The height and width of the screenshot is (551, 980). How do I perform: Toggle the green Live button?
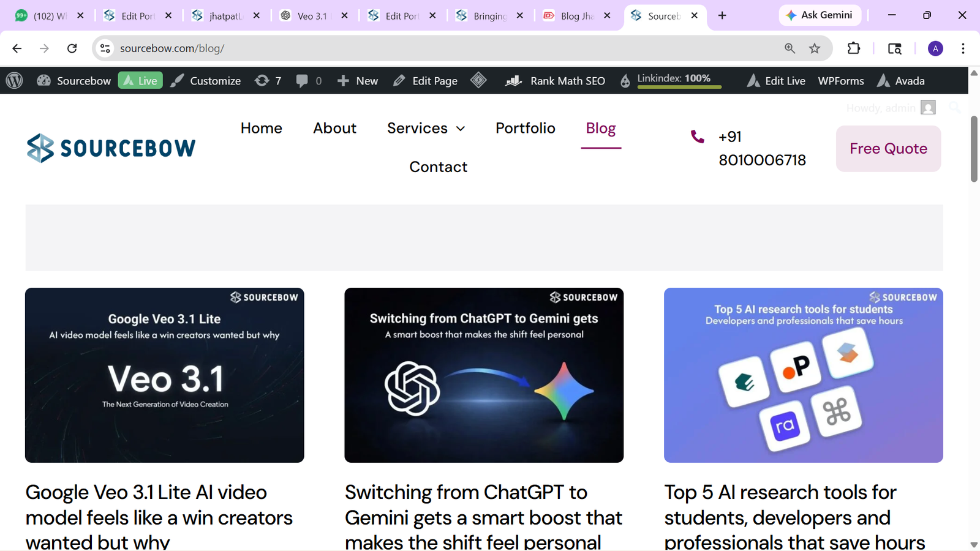click(x=140, y=81)
